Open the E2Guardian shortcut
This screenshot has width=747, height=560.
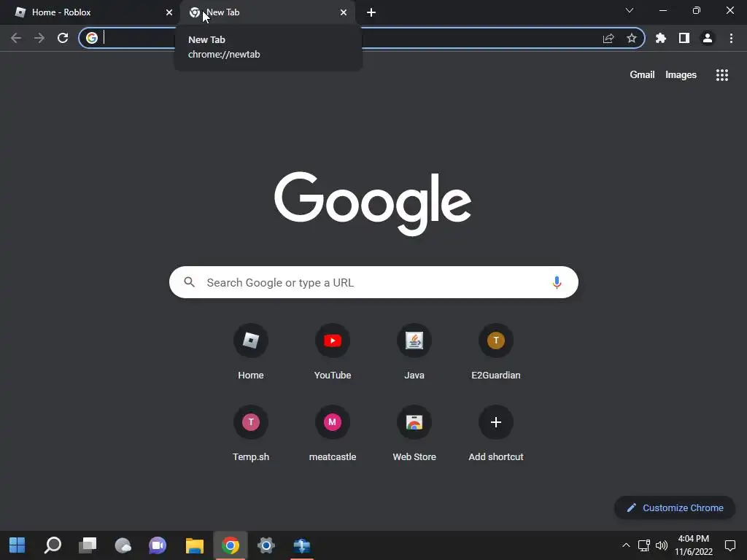496,352
